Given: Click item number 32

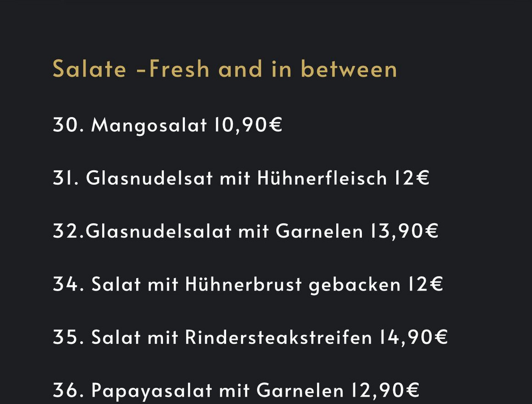Looking at the screenshot, I should 69,231.
